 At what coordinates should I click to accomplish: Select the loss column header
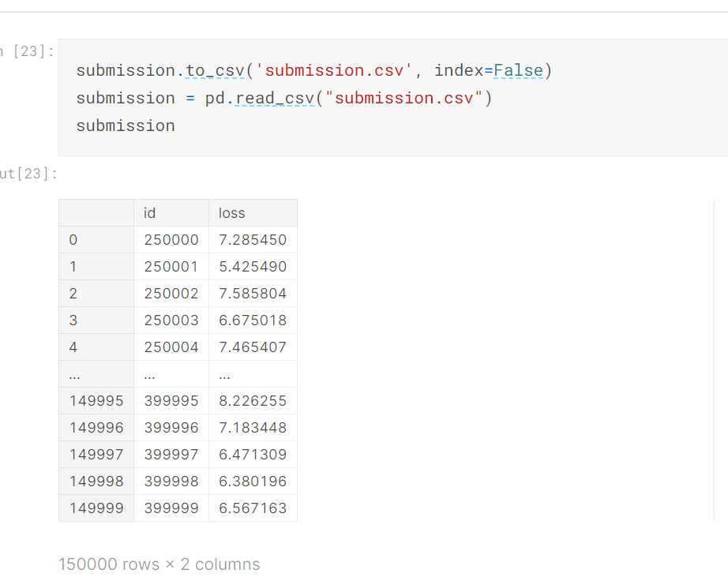pos(231,212)
